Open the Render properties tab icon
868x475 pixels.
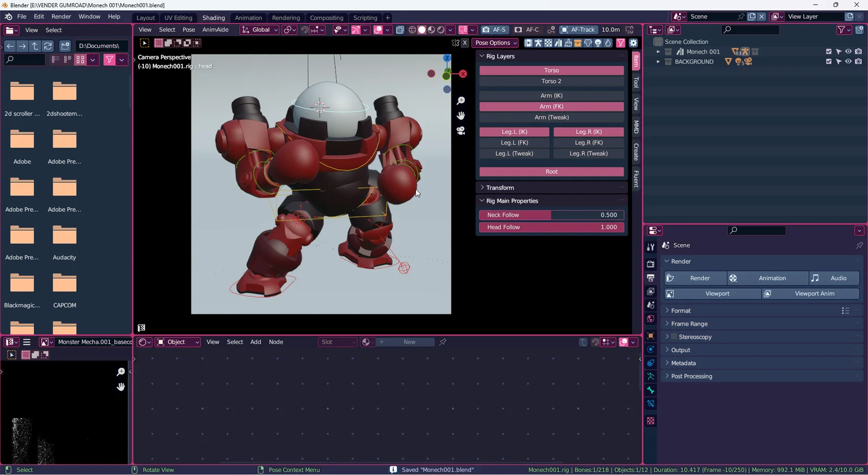pyautogui.click(x=650, y=264)
